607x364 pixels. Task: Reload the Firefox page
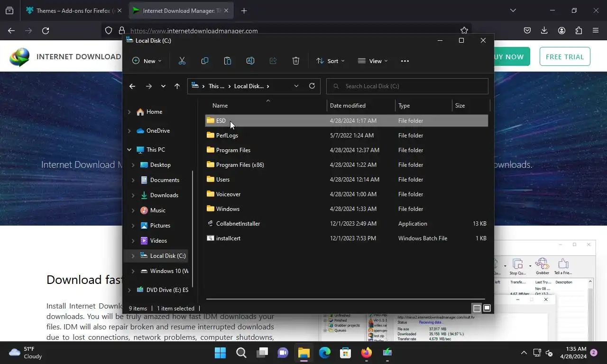(x=46, y=30)
